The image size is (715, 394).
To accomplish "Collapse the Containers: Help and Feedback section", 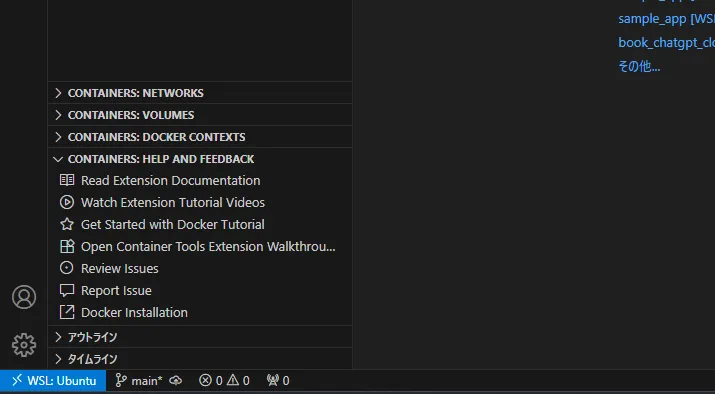I will coord(200,159).
